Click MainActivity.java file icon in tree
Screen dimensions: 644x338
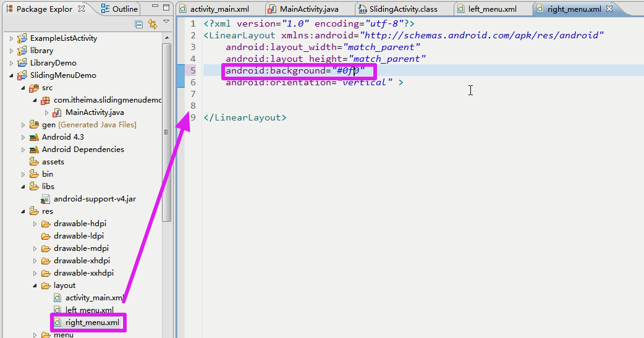(57, 112)
